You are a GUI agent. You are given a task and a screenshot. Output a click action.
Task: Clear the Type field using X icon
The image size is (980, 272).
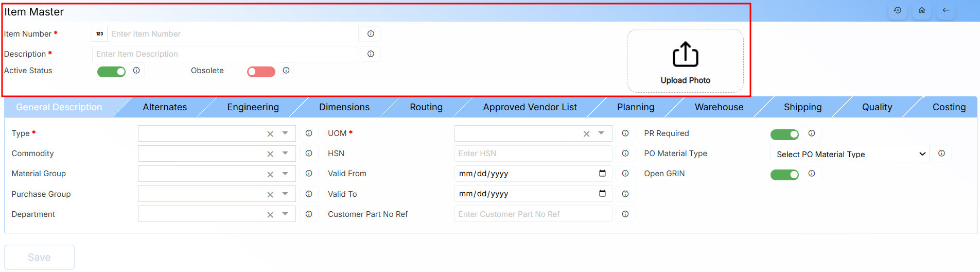[x=270, y=134]
